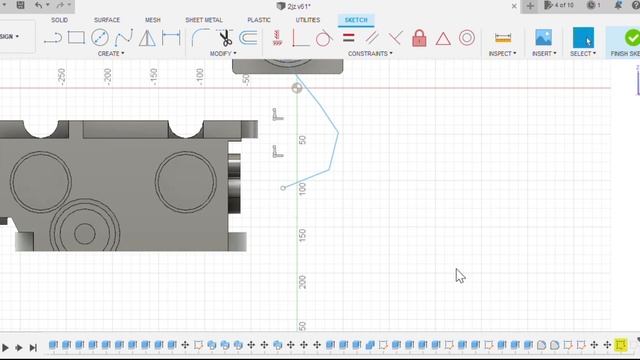Expand the MODIFY dropdown
This screenshot has height=360, width=640.
click(x=223, y=53)
